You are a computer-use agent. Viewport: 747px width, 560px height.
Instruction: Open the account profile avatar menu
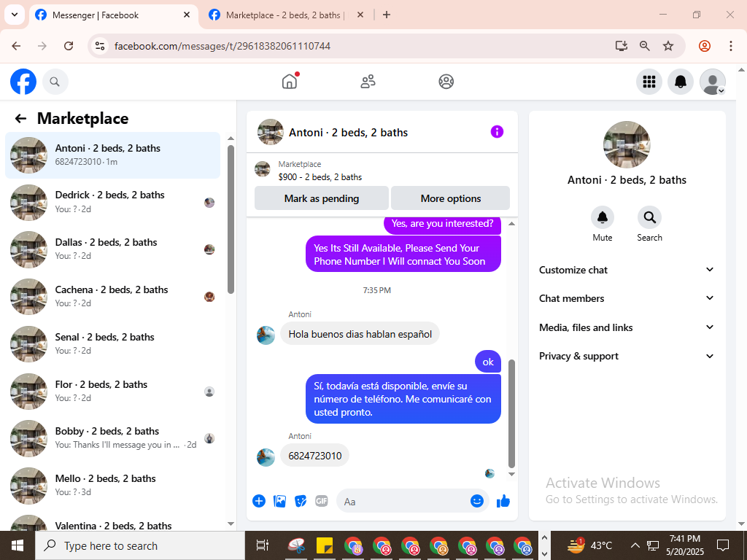tap(712, 82)
